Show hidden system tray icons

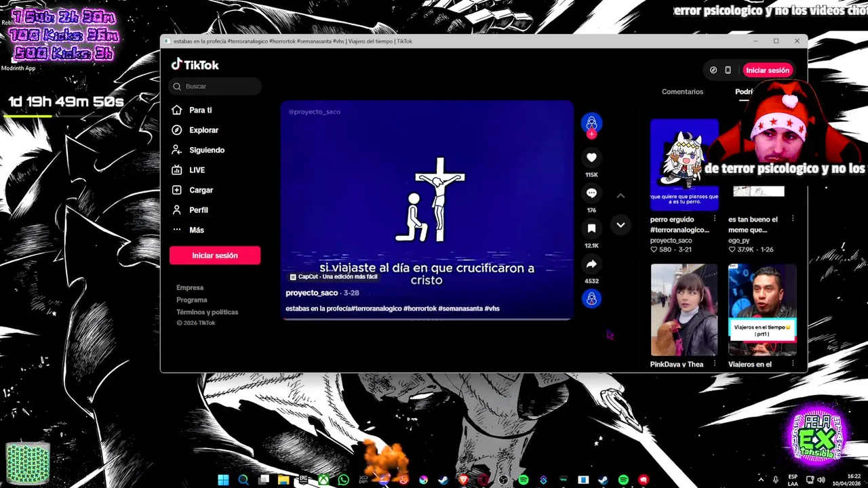click(x=760, y=480)
